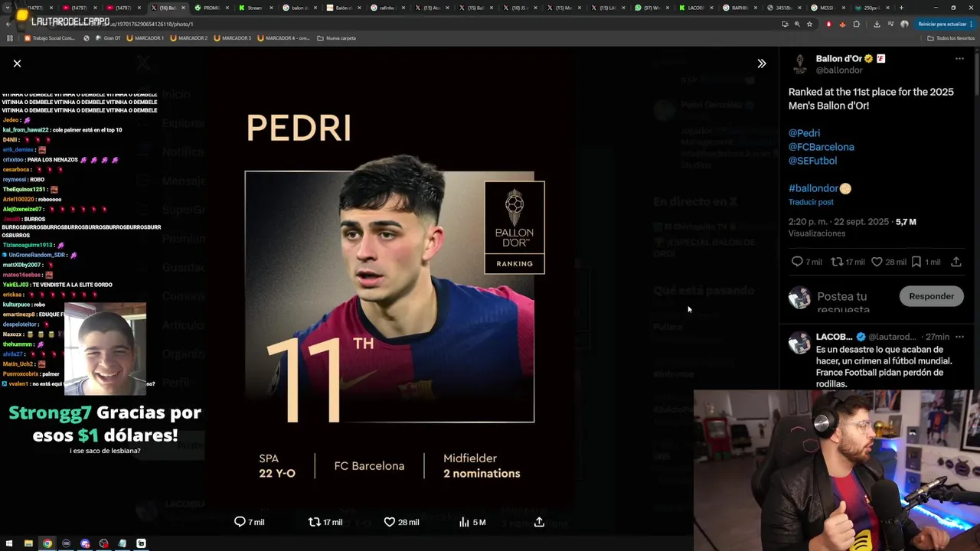Click the Responder button
The height and width of the screenshot is (551, 980).
click(x=931, y=296)
